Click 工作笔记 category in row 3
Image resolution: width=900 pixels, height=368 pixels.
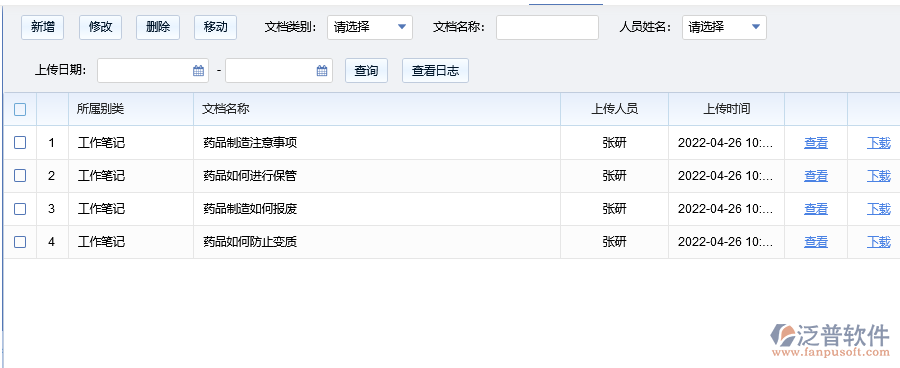[101, 209]
